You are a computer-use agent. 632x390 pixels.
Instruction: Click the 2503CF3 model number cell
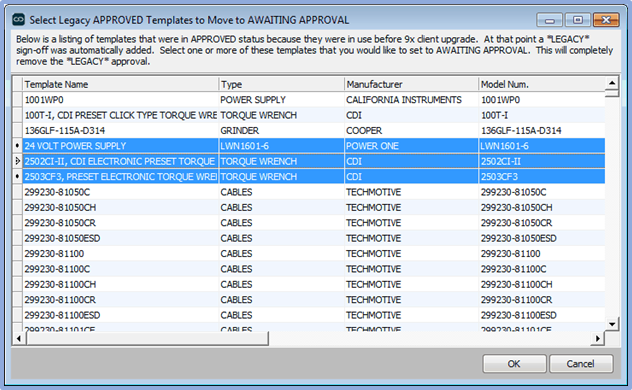pyautogui.click(x=542, y=176)
